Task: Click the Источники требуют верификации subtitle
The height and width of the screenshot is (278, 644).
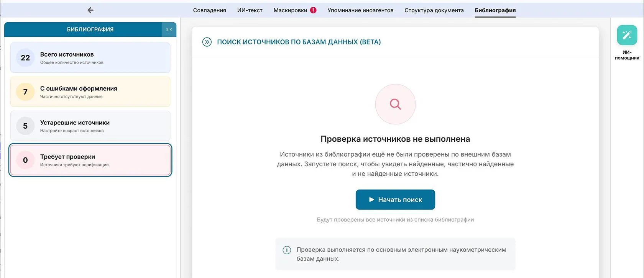Action: coord(74,165)
